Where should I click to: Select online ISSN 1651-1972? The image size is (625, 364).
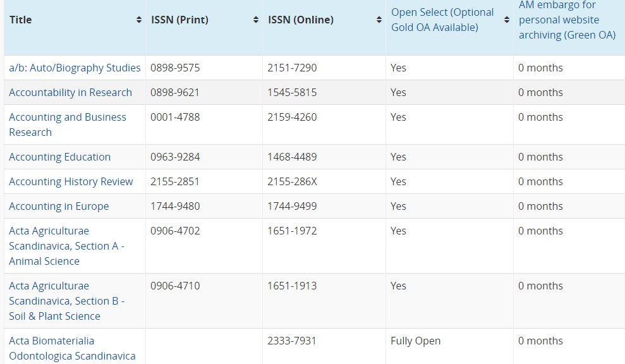tap(292, 231)
